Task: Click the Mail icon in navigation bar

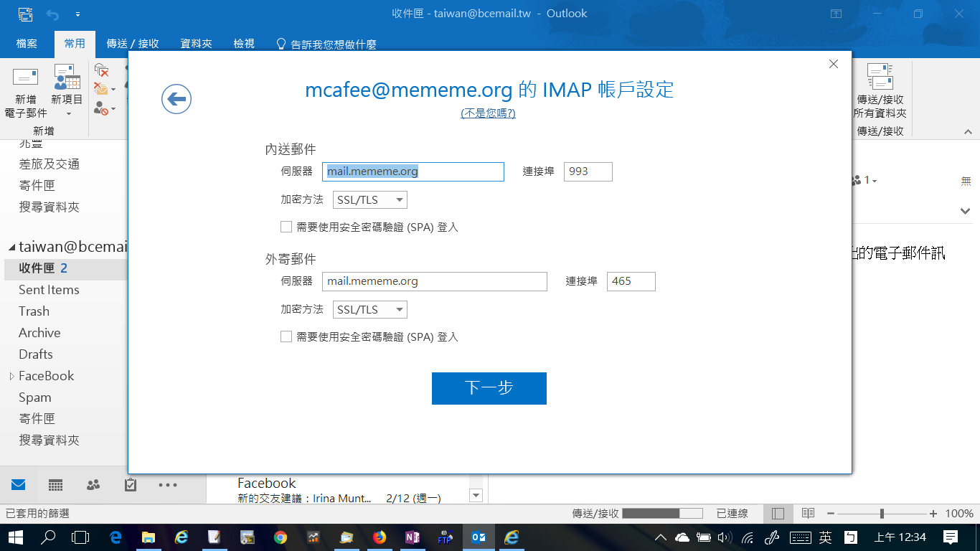Action: pyautogui.click(x=19, y=485)
